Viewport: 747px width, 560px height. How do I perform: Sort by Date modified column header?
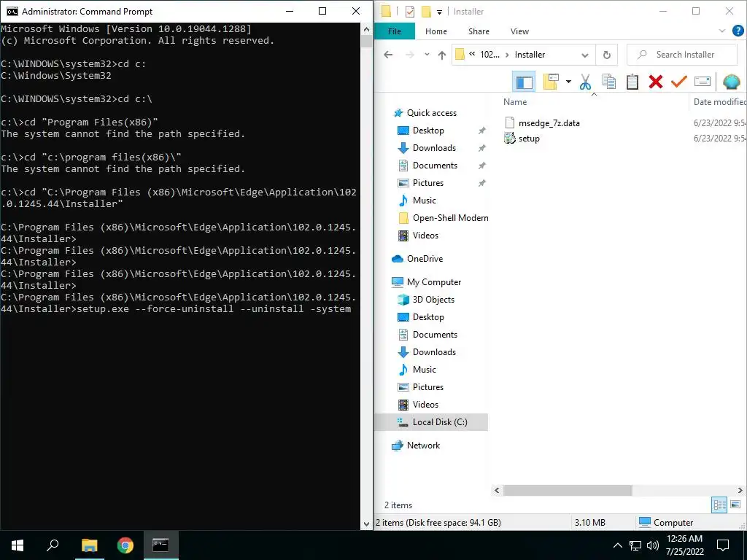(x=719, y=102)
